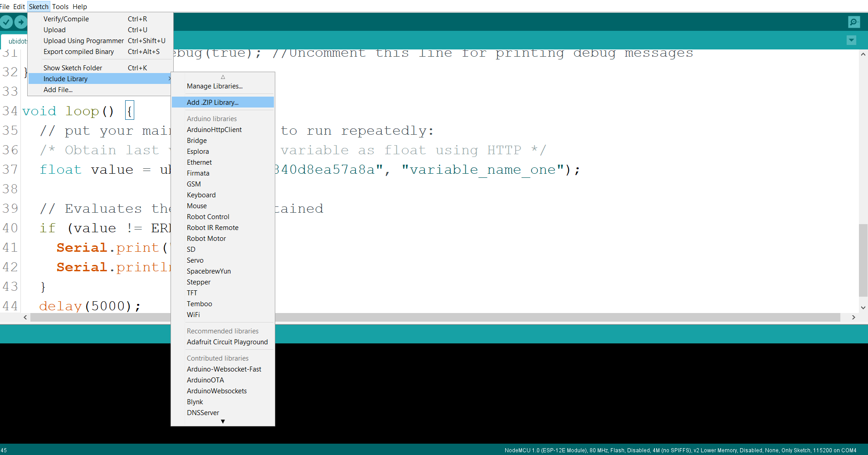Viewport: 868px width, 455px height.
Task: Click the delay(5000); code line
Action: (x=90, y=306)
